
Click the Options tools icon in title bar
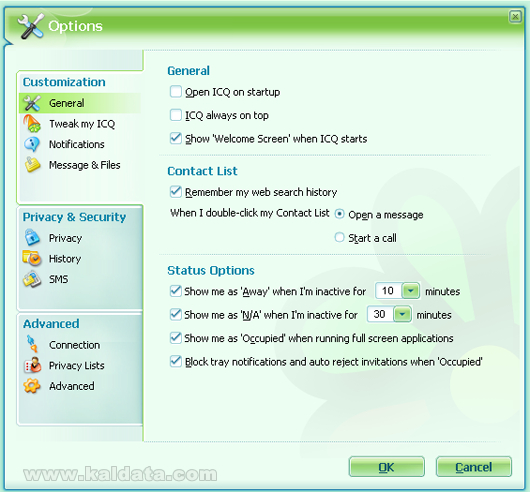[x=30, y=26]
